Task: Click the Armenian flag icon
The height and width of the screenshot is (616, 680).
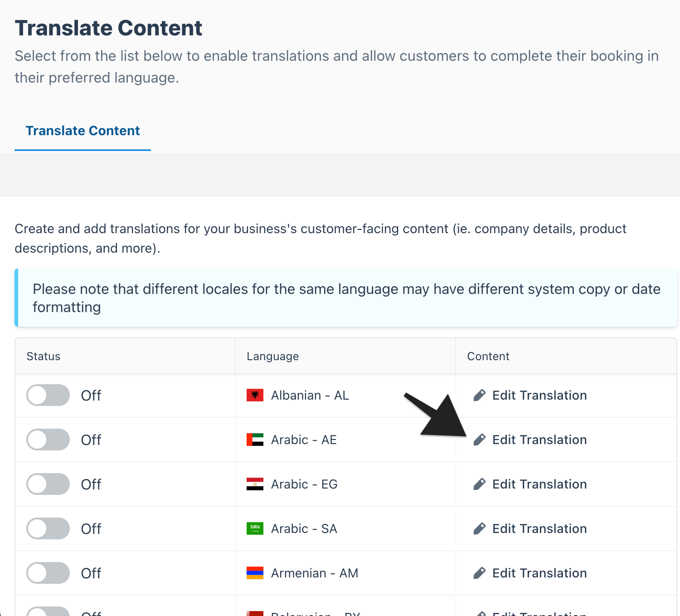Action: pyautogui.click(x=255, y=573)
